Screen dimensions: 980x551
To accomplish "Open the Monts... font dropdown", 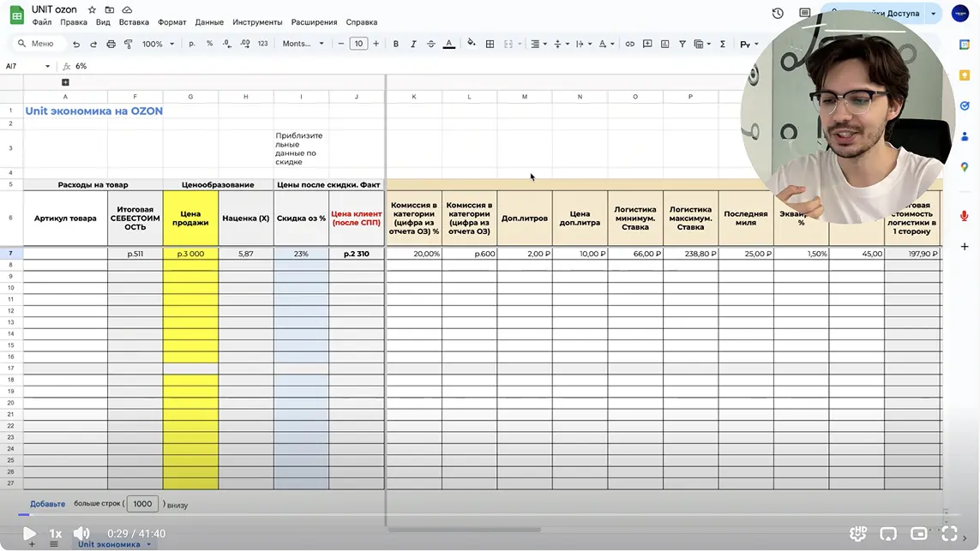I will 304,44.
